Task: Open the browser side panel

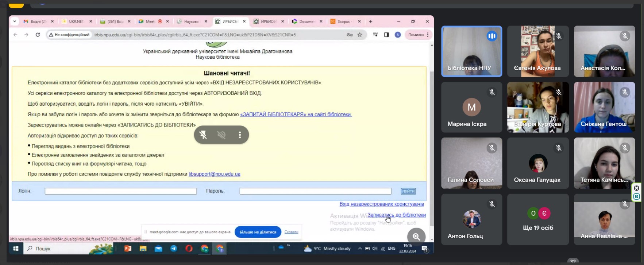Action: coord(386,35)
